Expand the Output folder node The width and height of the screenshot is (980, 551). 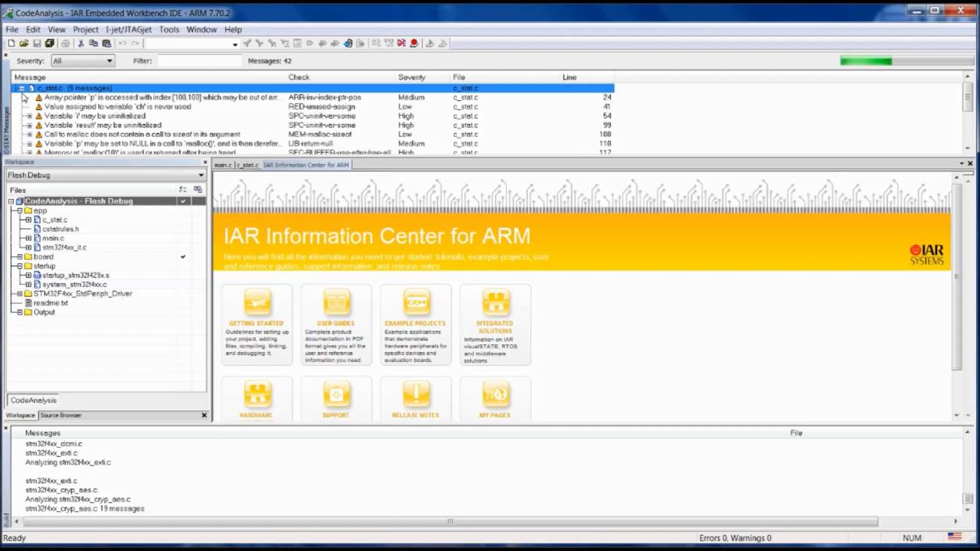[20, 311]
